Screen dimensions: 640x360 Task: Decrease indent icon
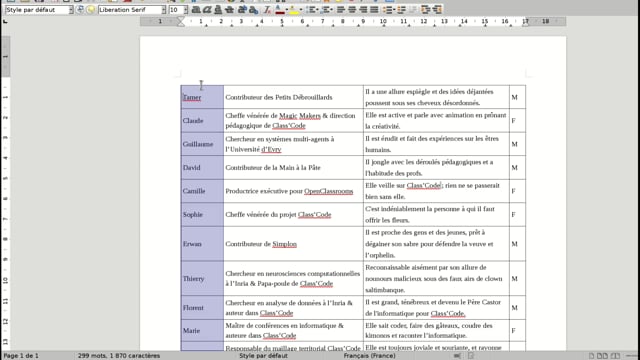(437, 9)
